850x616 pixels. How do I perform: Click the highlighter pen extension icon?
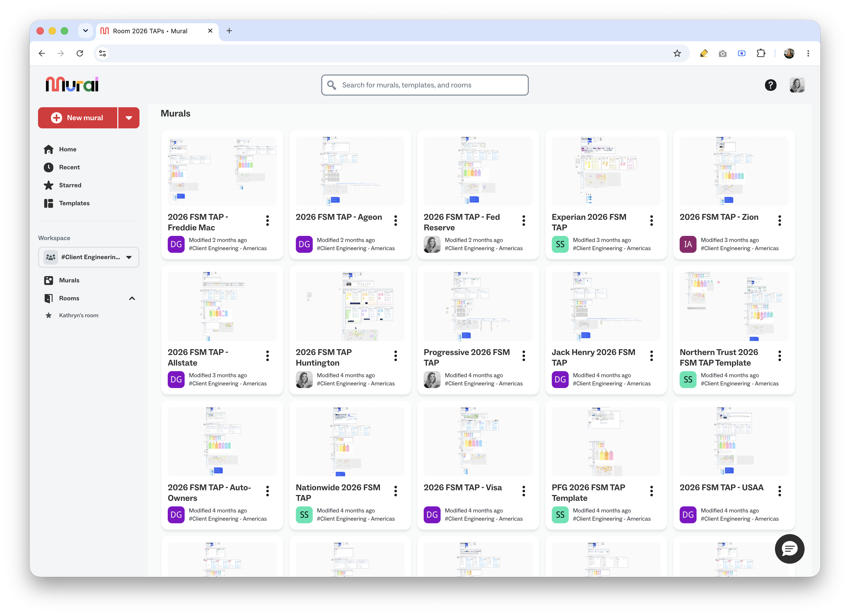(x=703, y=54)
